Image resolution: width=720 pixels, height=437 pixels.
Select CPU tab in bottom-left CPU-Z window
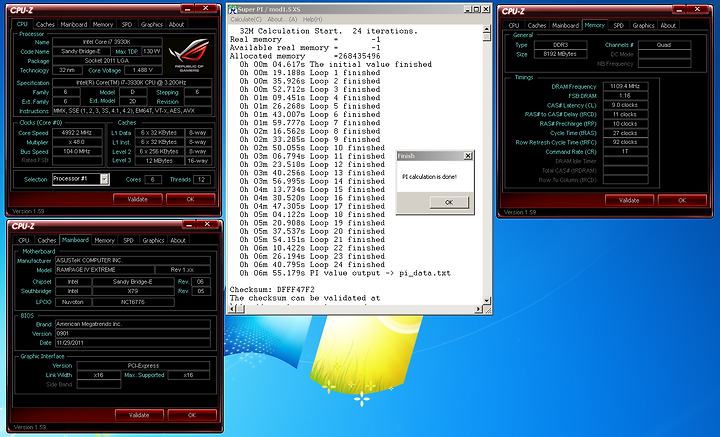pos(24,240)
